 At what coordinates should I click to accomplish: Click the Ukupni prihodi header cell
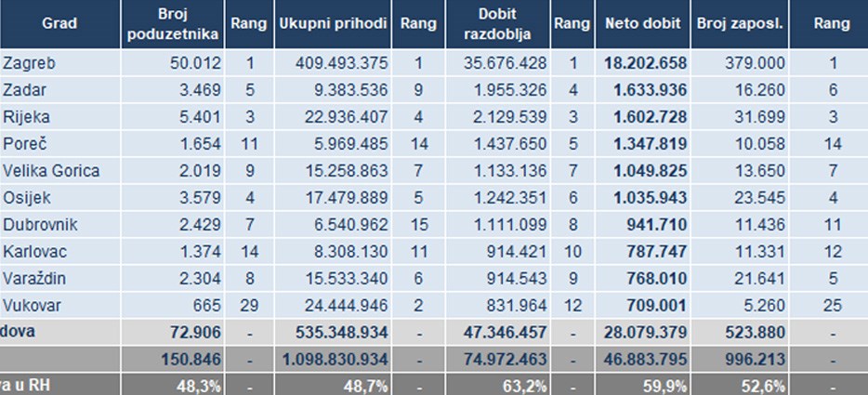(x=332, y=23)
